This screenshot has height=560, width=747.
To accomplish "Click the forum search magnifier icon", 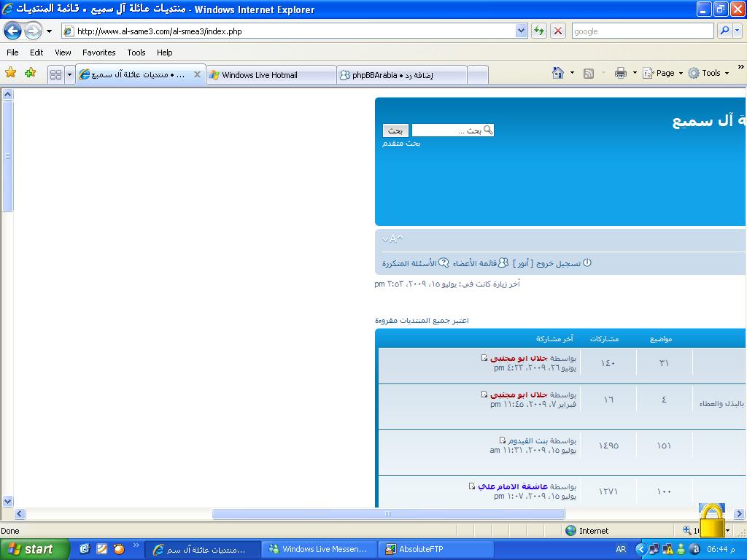I will coord(488,131).
